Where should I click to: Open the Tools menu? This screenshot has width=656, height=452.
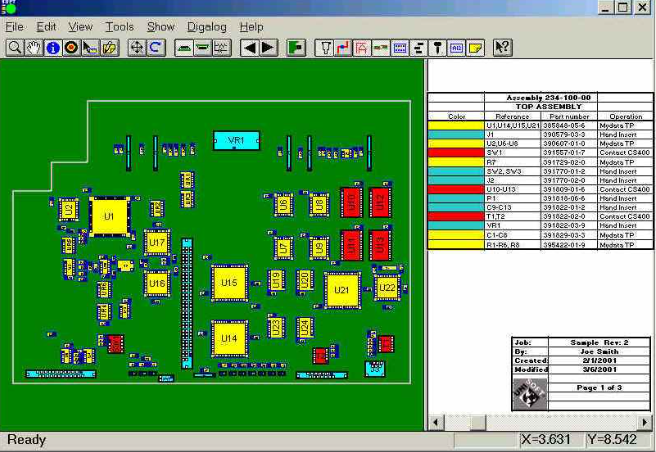point(119,27)
